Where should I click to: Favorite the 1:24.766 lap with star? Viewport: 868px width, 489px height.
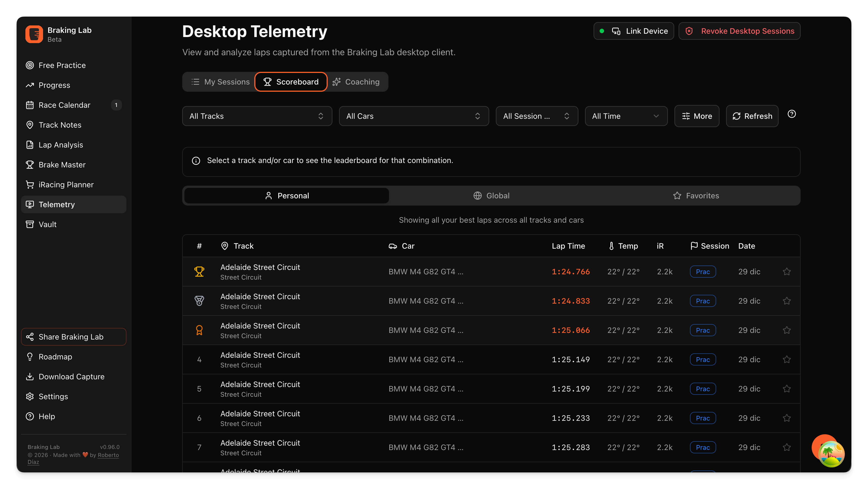(x=787, y=272)
